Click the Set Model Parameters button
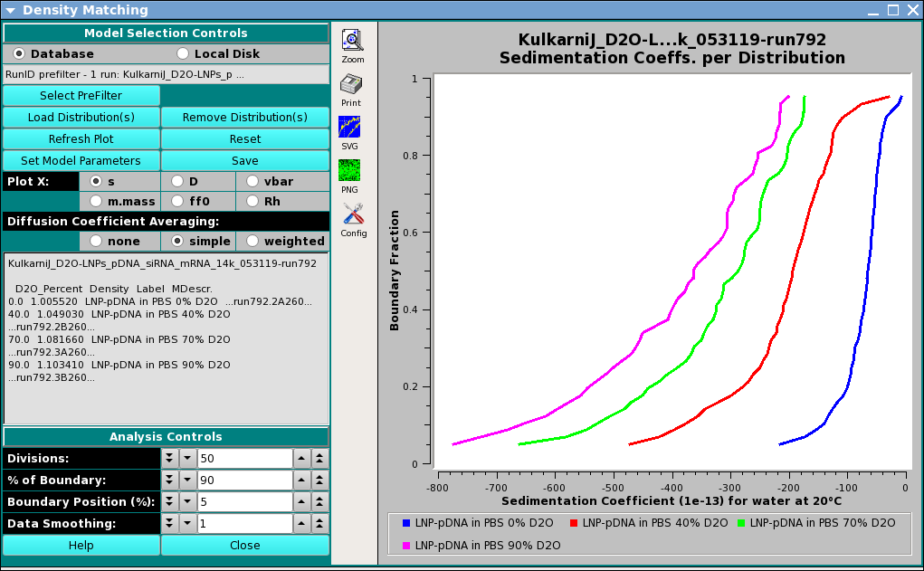This screenshot has height=571, width=924. click(81, 161)
